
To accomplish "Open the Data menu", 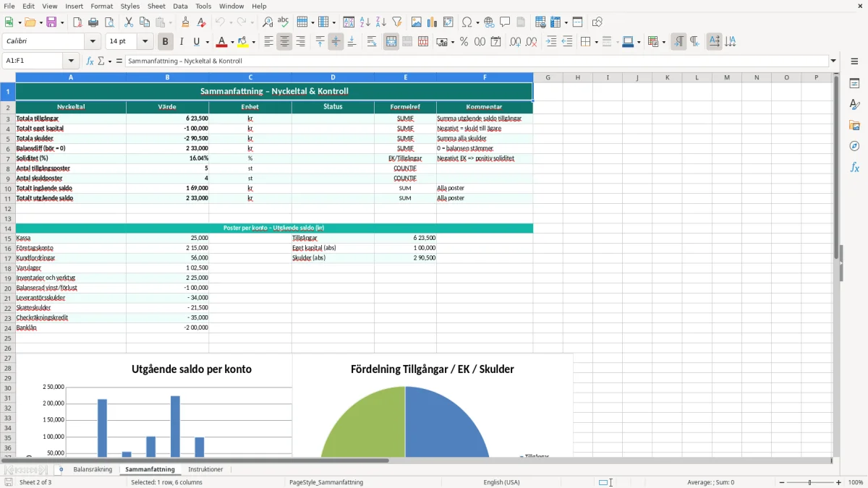I will [180, 6].
